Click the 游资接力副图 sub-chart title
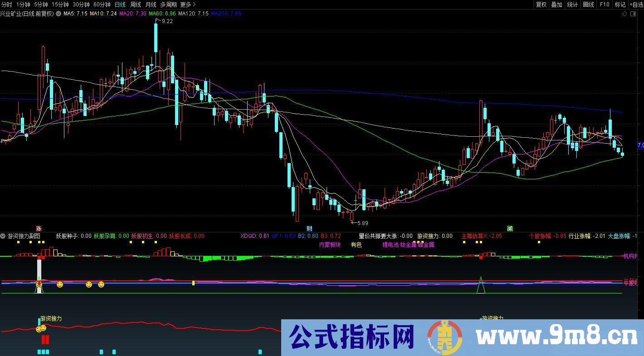This screenshot has height=356, width=644. pos(24,236)
